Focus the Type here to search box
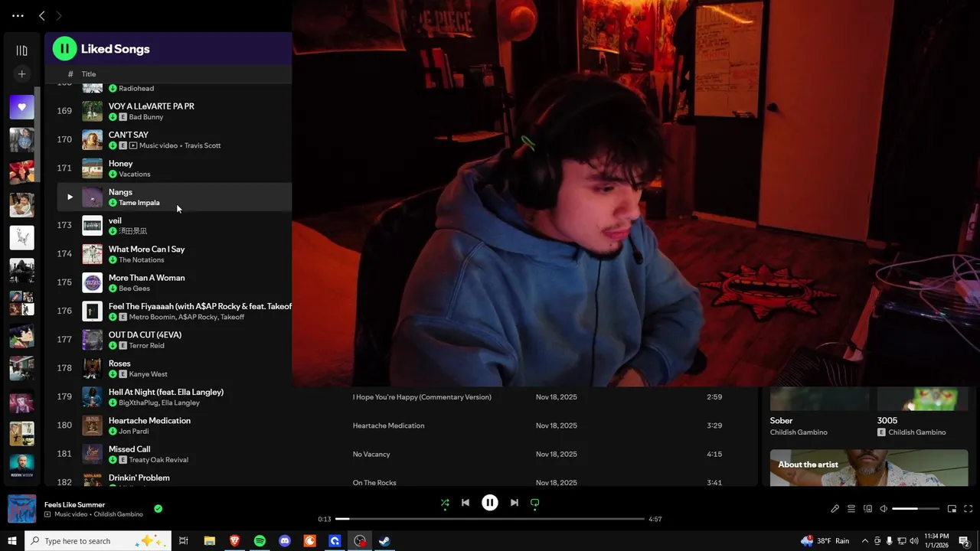Screen dimensions: 980x551 click(x=98, y=541)
